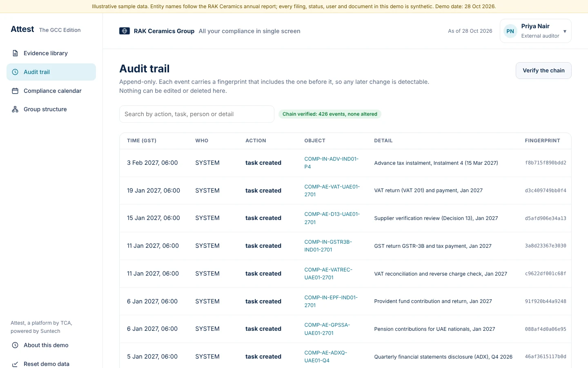Select Audit trail in the sidebar
The image size is (588, 368).
[51, 72]
